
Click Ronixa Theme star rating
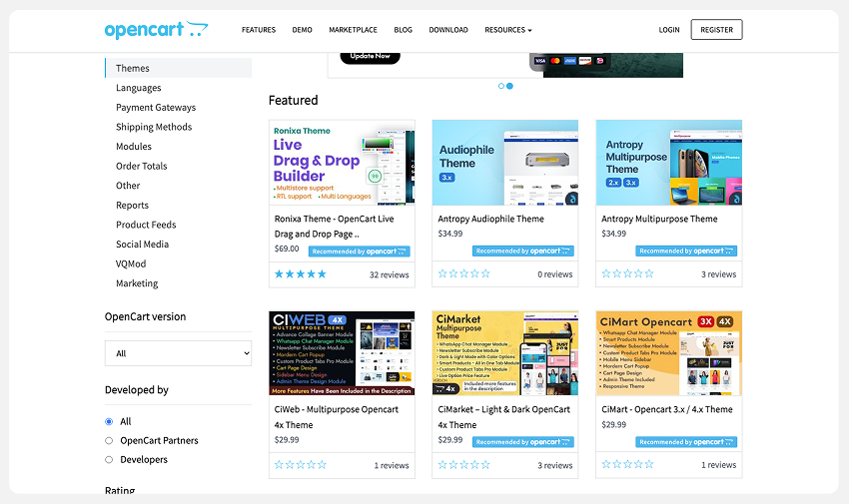[301, 274]
